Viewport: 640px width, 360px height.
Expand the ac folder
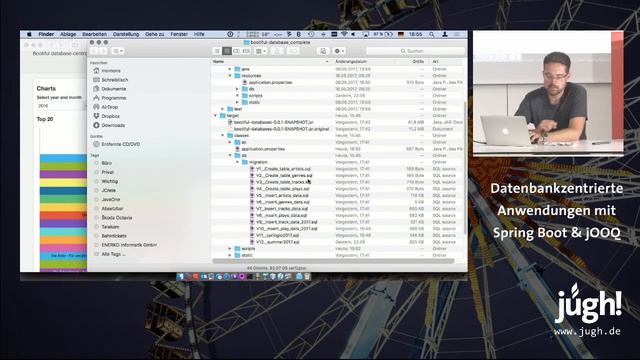230,142
